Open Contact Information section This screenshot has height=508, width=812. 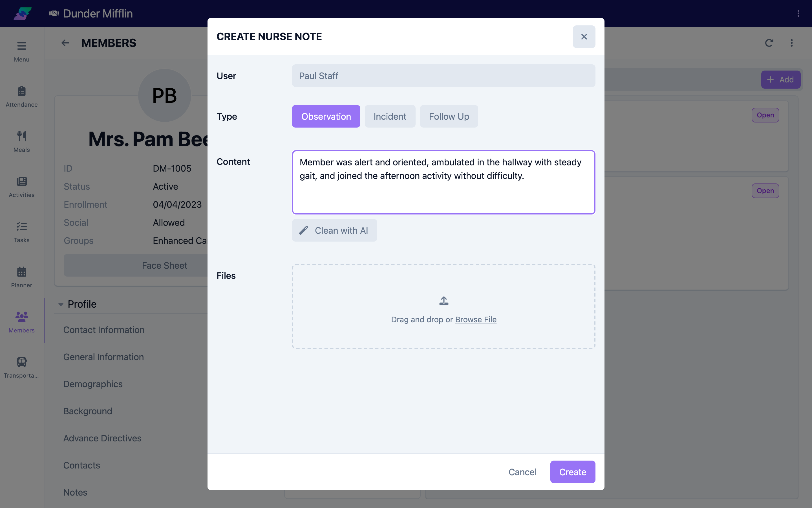tap(104, 330)
